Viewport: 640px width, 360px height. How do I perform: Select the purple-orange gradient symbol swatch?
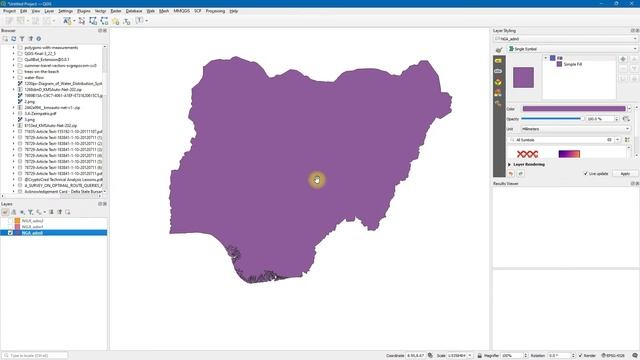(x=569, y=154)
